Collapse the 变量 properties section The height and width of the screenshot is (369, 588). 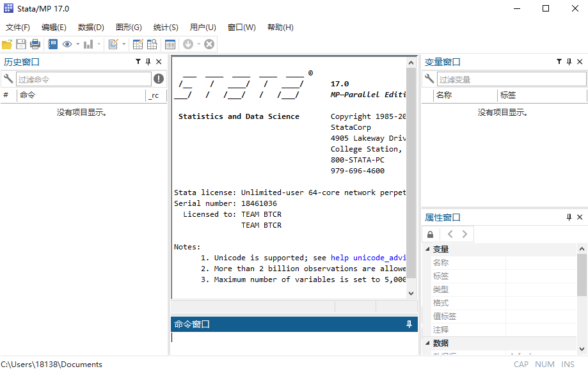[x=427, y=249]
